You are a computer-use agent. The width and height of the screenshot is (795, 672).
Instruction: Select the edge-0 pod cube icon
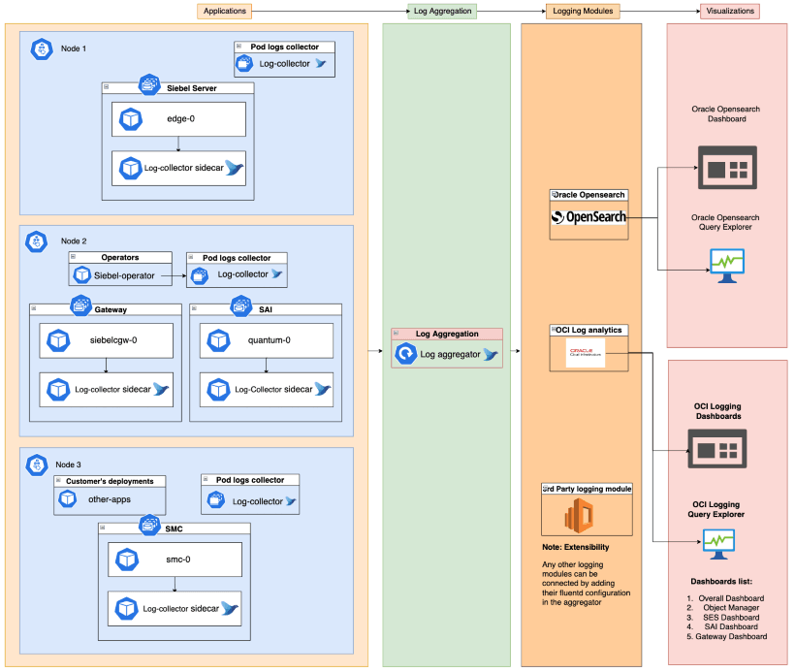tap(131, 119)
